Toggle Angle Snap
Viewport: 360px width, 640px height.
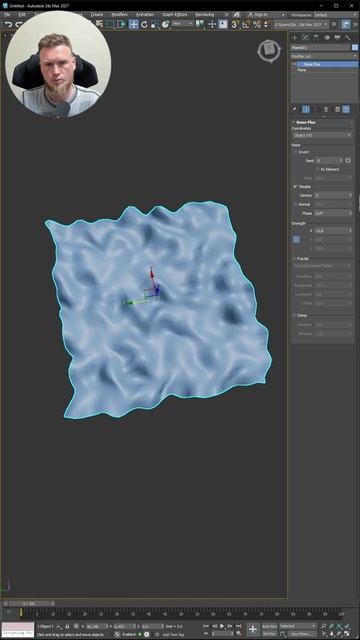point(246,24)
